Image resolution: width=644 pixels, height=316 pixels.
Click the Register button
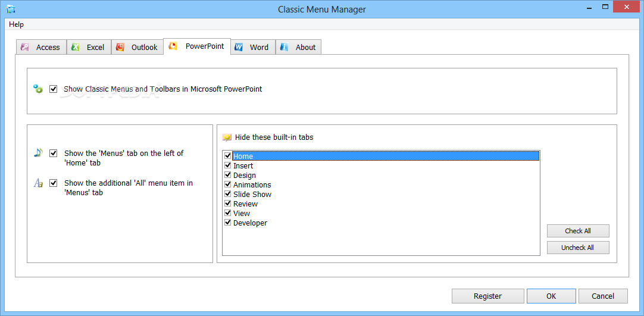coord(487,296)
